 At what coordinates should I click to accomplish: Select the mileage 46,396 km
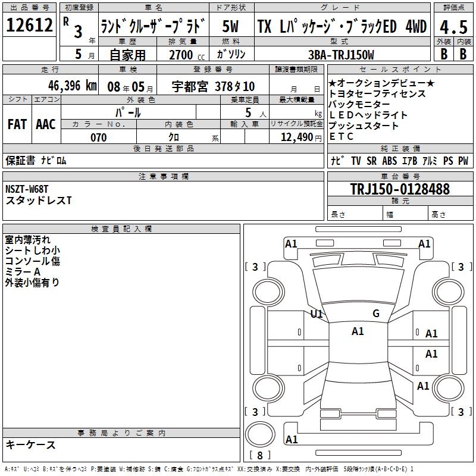[x=72, y=86]
